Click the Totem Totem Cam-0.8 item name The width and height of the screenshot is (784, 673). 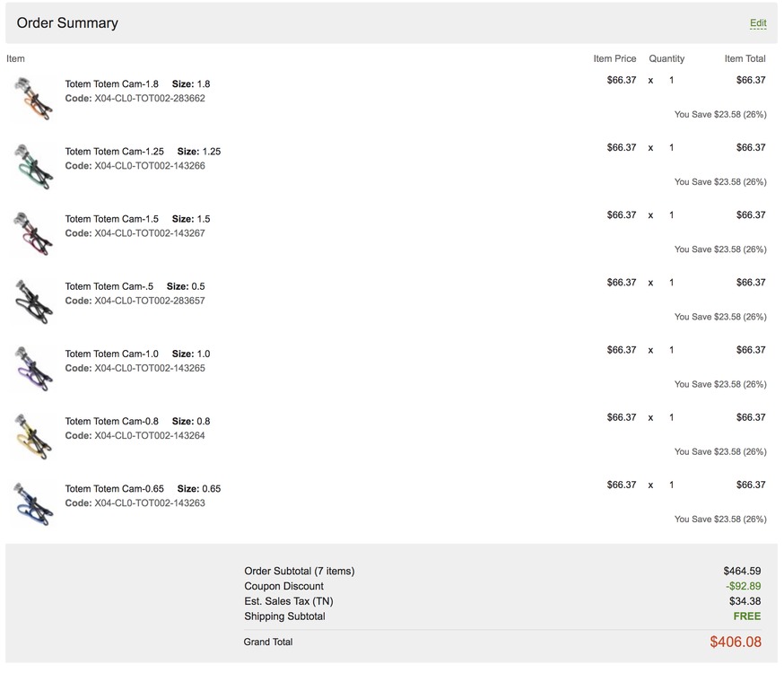[112, 422]
